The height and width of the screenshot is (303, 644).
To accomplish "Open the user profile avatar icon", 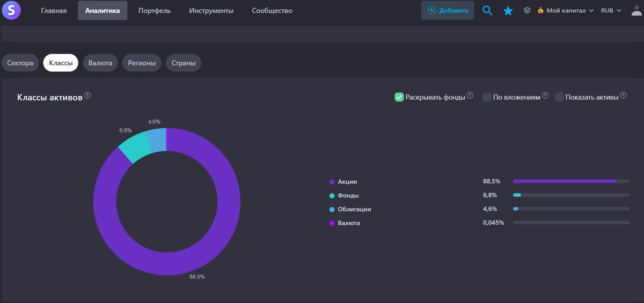I will (x=636, y=10).
